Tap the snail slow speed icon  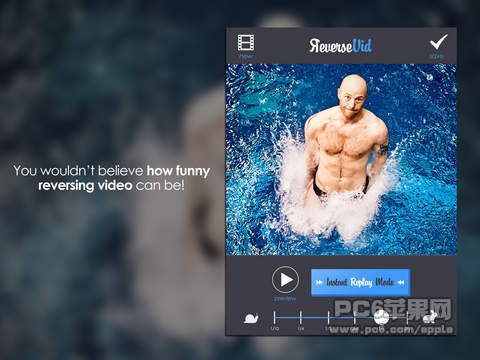251,319
